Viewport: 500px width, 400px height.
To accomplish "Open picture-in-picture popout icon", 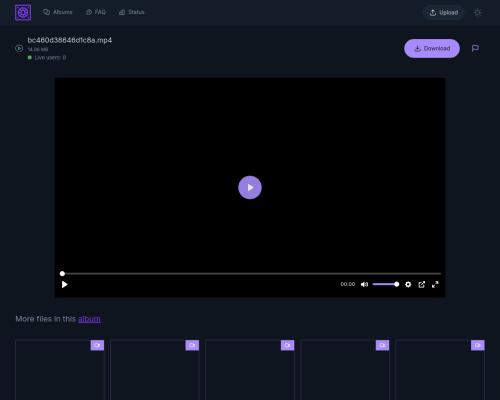I will [422, 284].
